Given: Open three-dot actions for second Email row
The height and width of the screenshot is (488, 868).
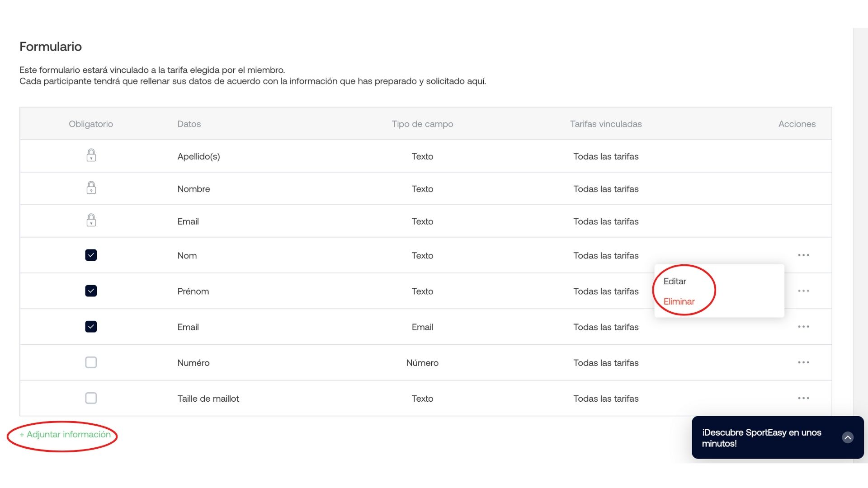Looking at the screenshot, I should pyautogui.click(x=803, y=327).
